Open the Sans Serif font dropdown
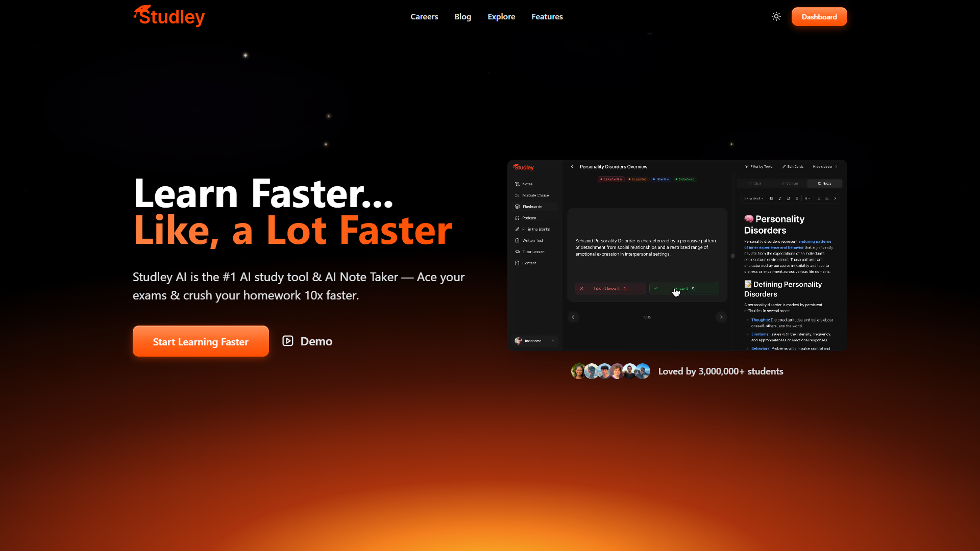The image size is (980, 551). (753, 198)
